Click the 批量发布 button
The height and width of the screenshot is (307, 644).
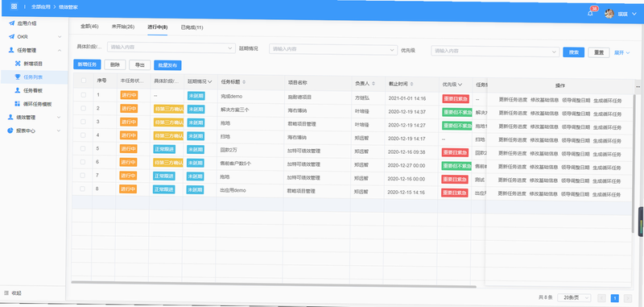pos(167,65)
